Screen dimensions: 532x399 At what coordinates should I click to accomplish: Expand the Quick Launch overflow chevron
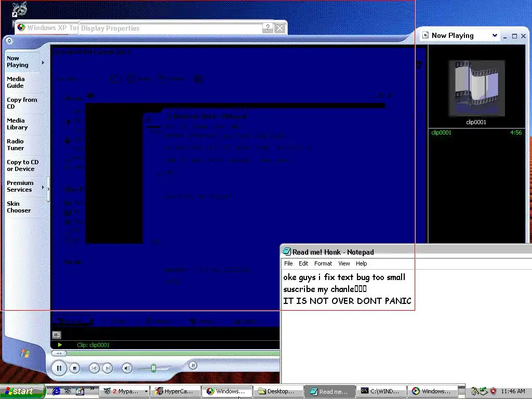pyautogui.click(x=92, y=389)
